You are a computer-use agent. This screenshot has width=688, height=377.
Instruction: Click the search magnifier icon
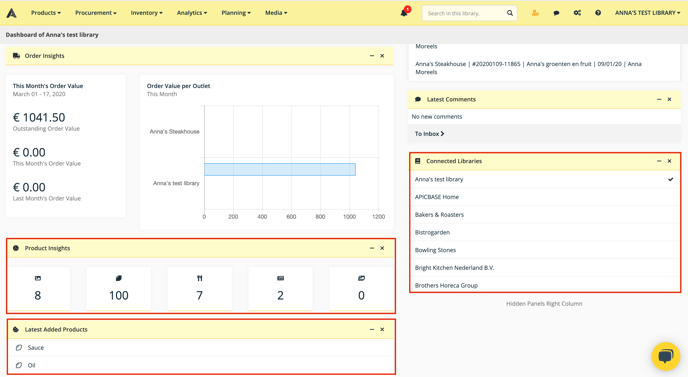[x=510, y=13]
